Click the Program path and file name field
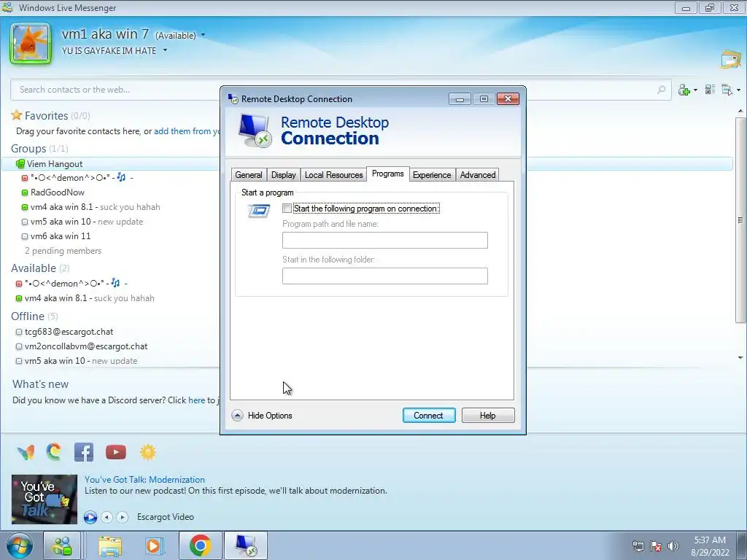747x560 pixels. point(385,240)
